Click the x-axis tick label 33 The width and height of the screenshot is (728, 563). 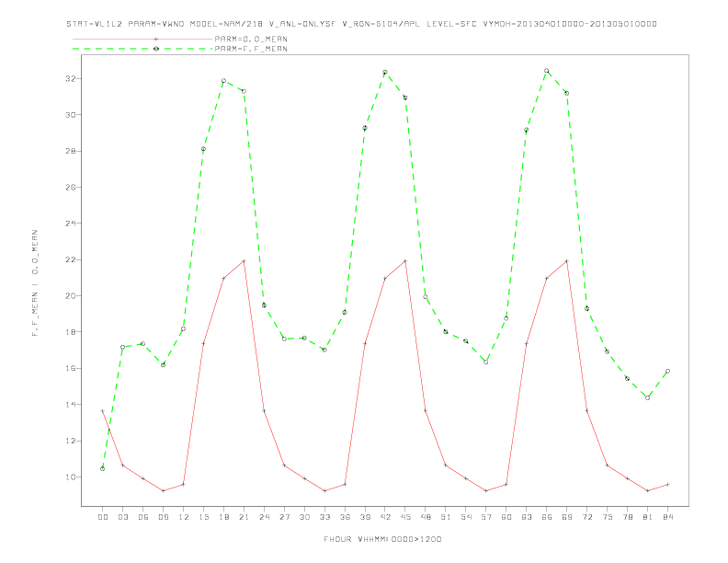(x=324, y=517)
